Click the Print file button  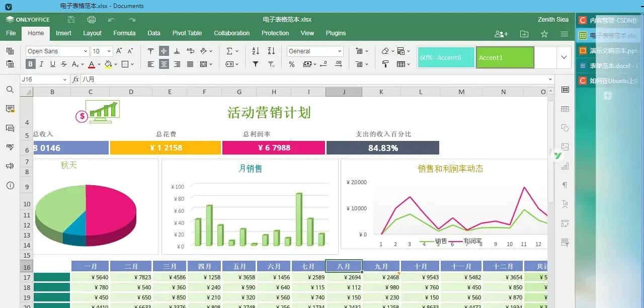click(x=91, y=19)
